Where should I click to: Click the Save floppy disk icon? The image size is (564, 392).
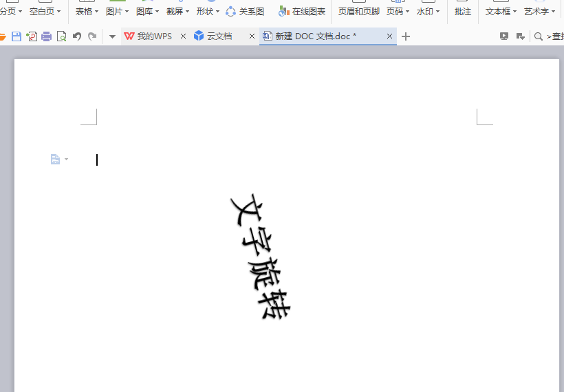click(17, 36)
